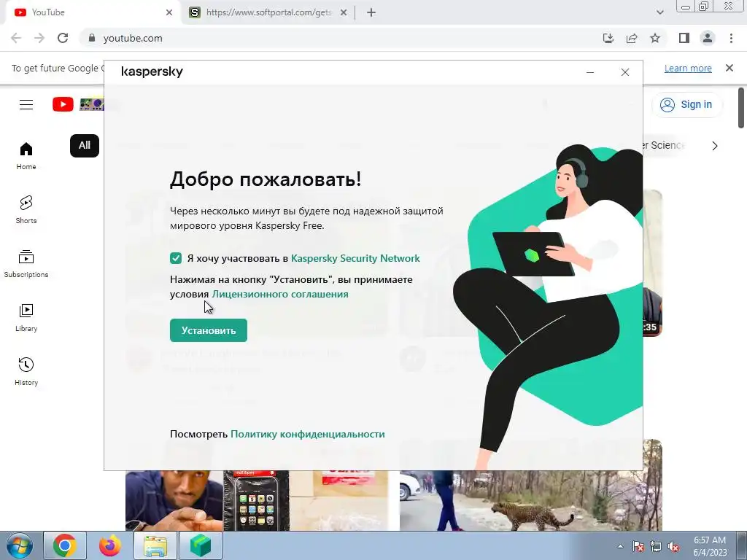747x560 pixels.
Task: Click the Chrome taskbar icon
Action: [x=65, y=545]
